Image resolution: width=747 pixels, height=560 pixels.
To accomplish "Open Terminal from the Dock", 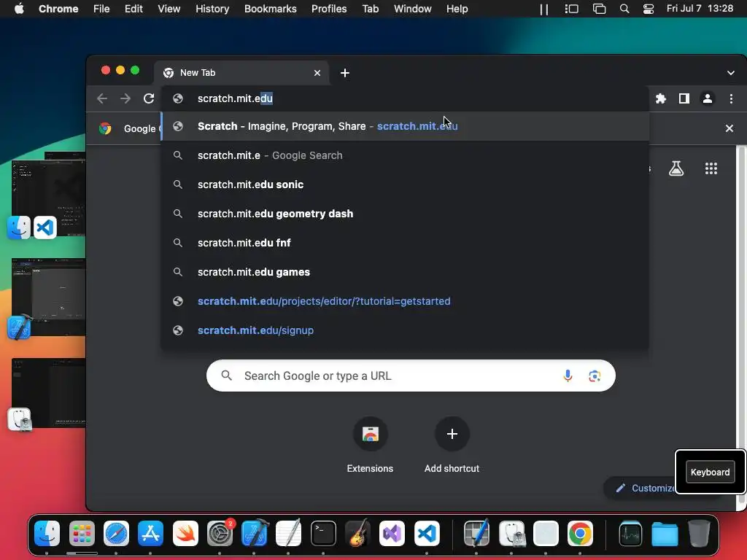I will [323, 533].
